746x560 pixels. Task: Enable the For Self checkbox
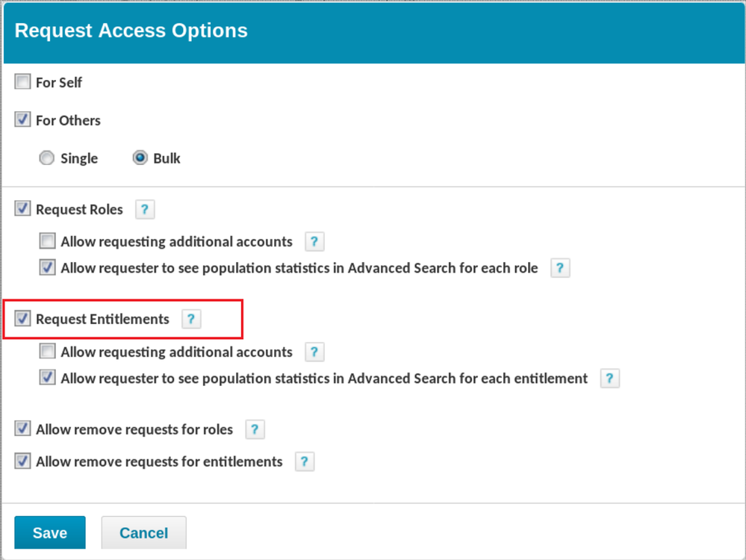tap(23, 82)
